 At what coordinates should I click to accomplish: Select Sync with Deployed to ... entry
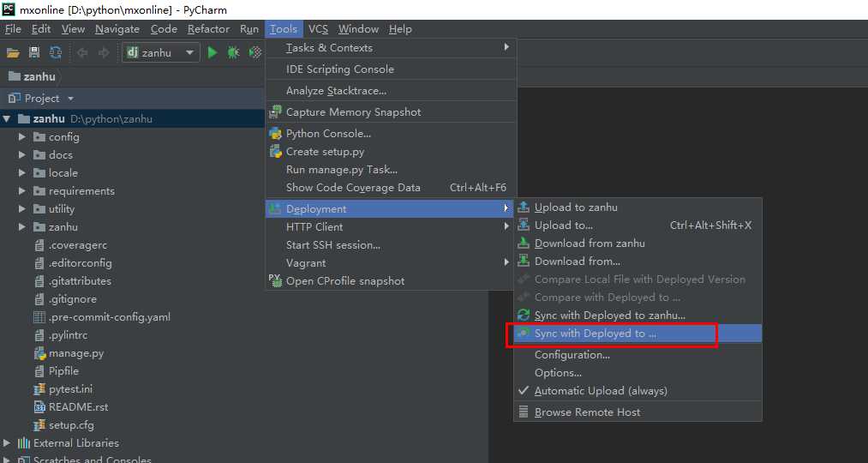[x=638, y=334]
